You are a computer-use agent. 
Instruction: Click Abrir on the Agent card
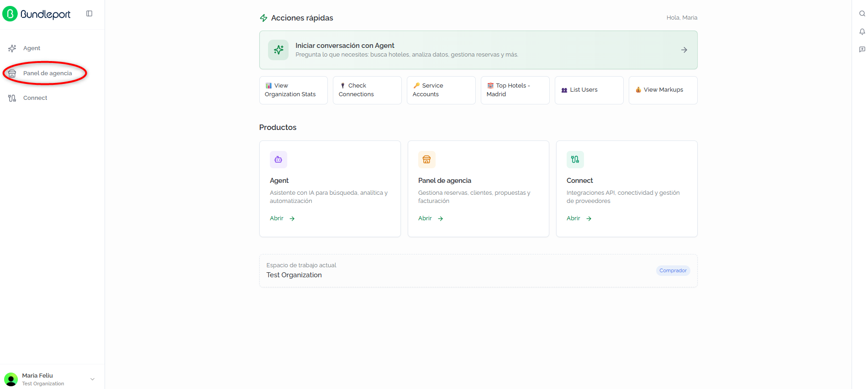282,218
